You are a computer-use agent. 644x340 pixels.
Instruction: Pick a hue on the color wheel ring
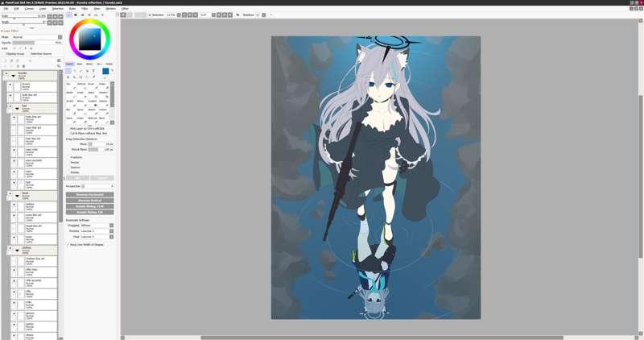[x=90, y=22]
